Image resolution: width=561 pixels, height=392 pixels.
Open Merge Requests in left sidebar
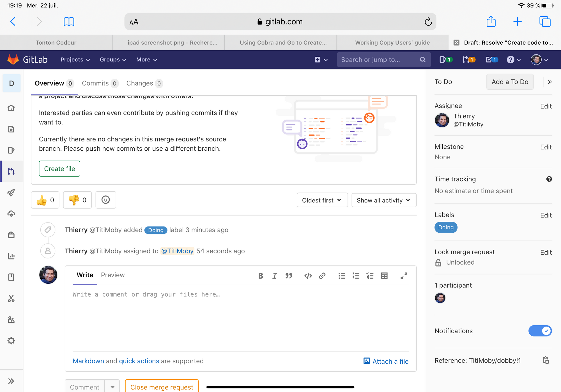click(11, 171)
